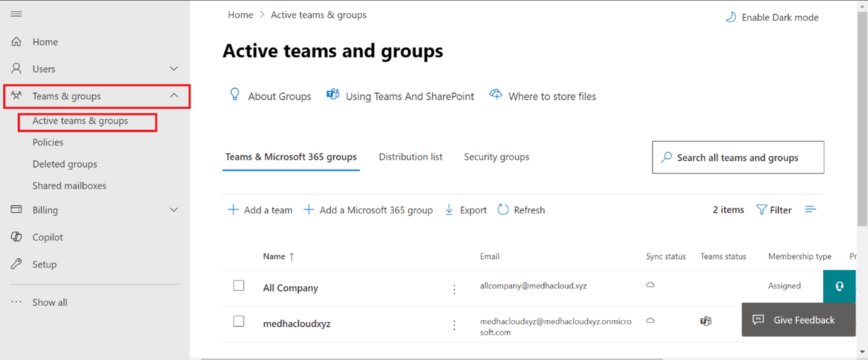Click the search magnifier icon
868x360 pixels.
666,157
